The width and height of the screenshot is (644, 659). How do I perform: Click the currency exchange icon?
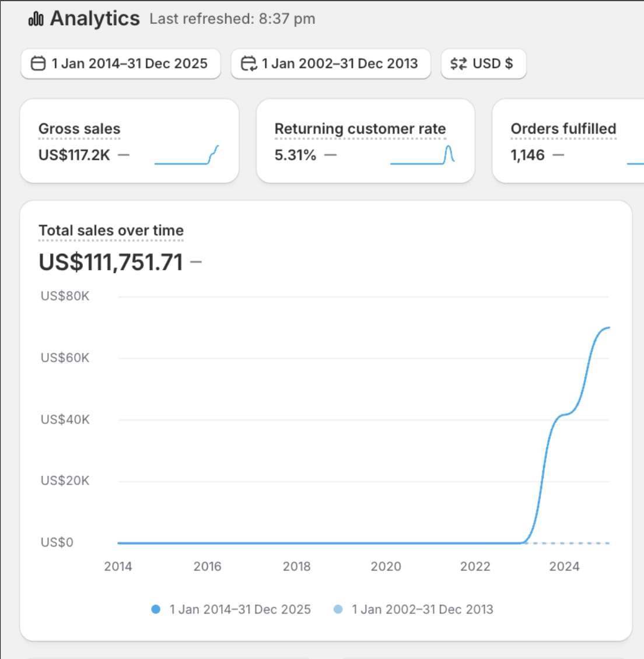pos(459,63)
